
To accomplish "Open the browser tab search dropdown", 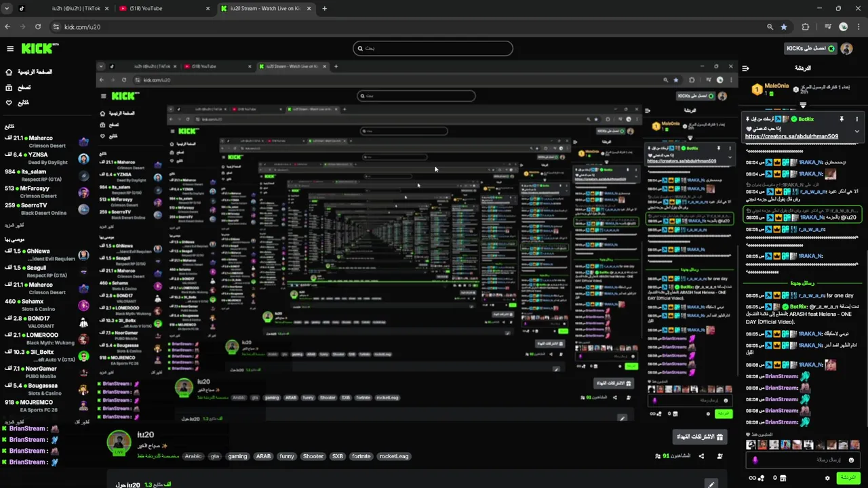I will pyautogui.click(x=7, y=8).
